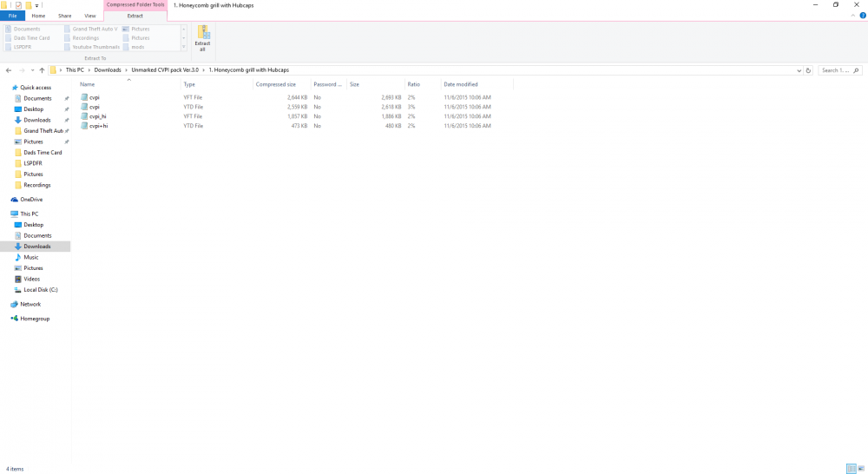868x474 pixels.
Task: Open OneDrive in navigation pane
Action: click(31, 200)
